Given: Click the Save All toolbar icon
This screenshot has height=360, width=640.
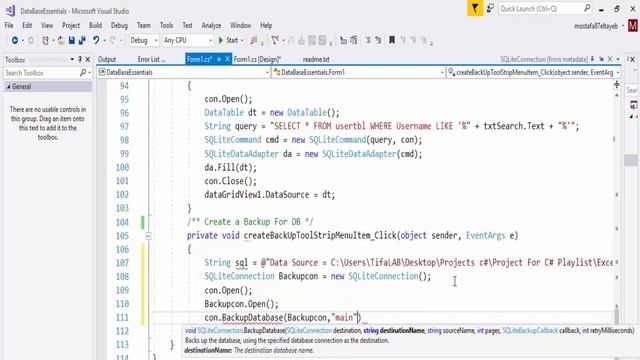Looking at the screenshot, I should [x=82, y=40].
